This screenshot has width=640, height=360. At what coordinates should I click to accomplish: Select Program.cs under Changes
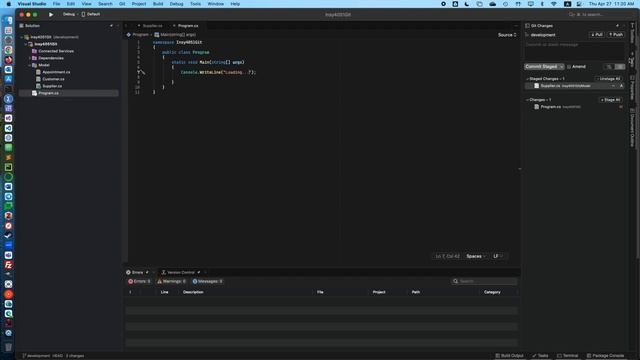[574, 107]
